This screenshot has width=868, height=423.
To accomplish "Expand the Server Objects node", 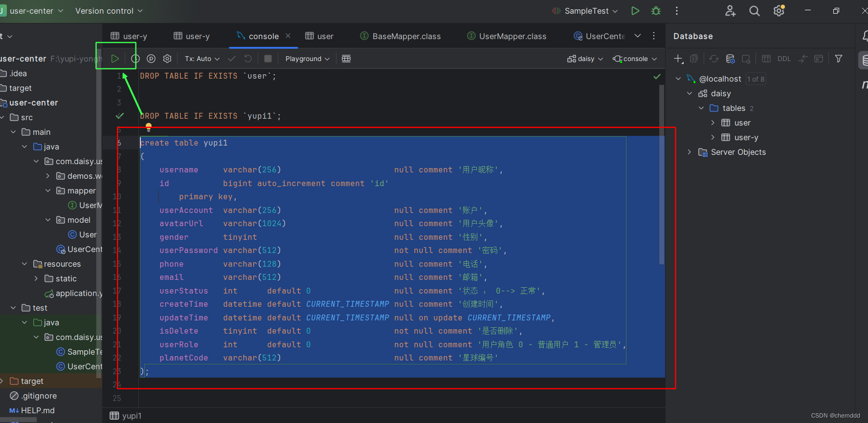I will (690, 152).
